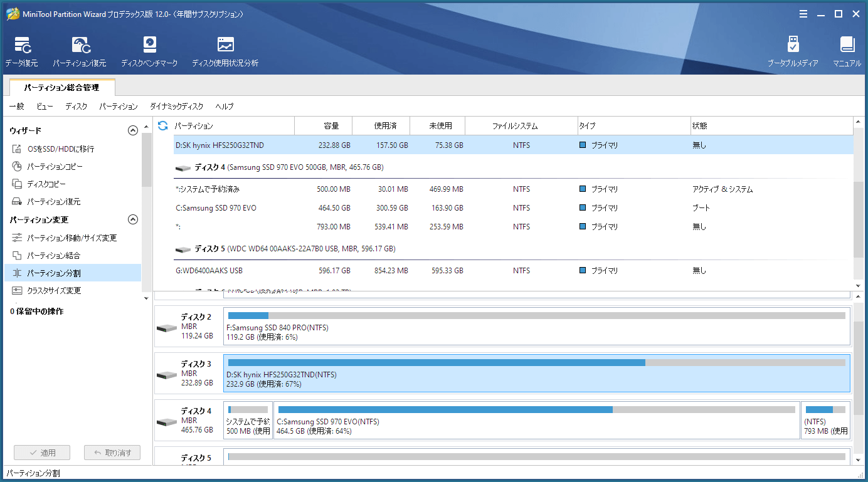This screenshot has width=868, height=482.
Task: Select the OSをSSD/HDDに移行 wizard
Action: (x=72, y=149)
